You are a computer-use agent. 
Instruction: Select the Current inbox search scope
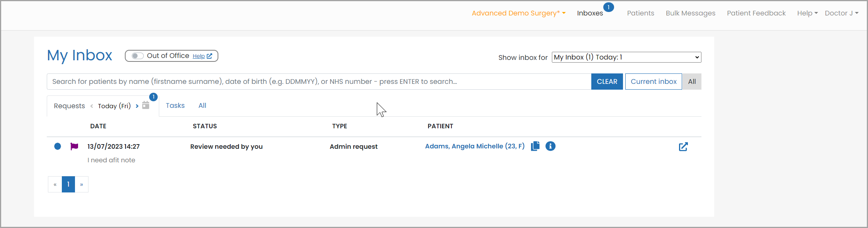tap(654, 82)
